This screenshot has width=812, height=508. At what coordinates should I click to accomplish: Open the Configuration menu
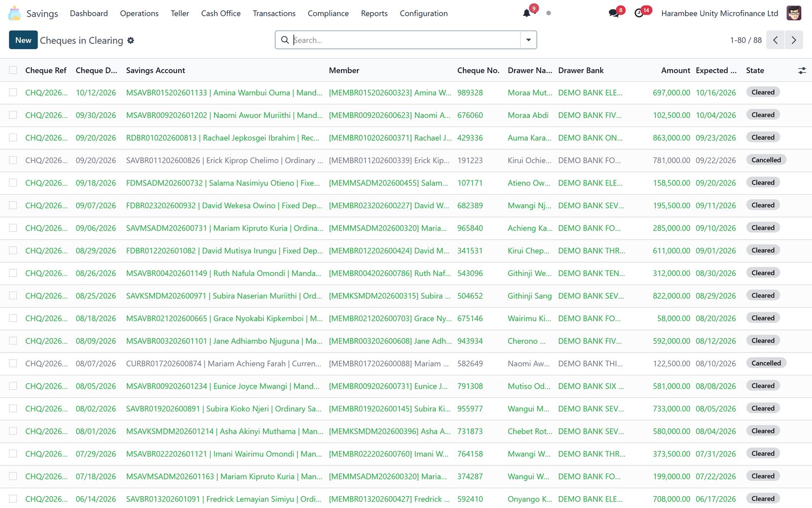[x=424, y=13]
